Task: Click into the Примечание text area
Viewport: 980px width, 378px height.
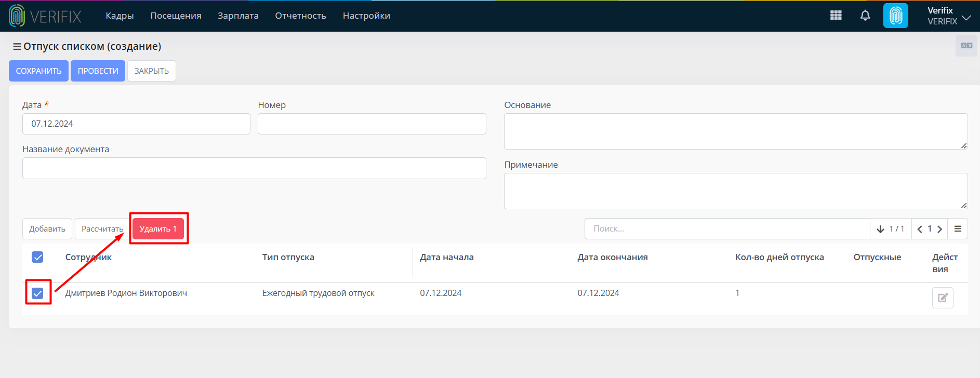Action: 736,191
